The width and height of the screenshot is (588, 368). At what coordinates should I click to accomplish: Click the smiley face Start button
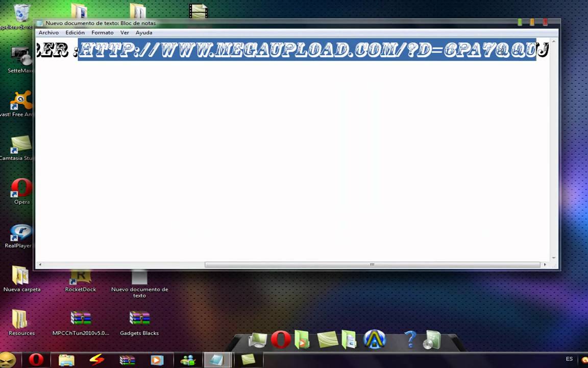tap(8, 360)
